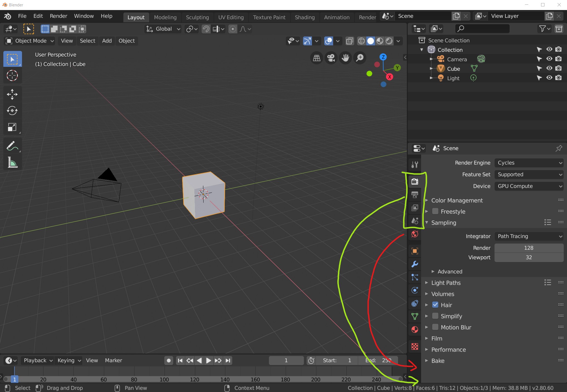Open the Integrator Path Tracing dropdown

[529, 236]
